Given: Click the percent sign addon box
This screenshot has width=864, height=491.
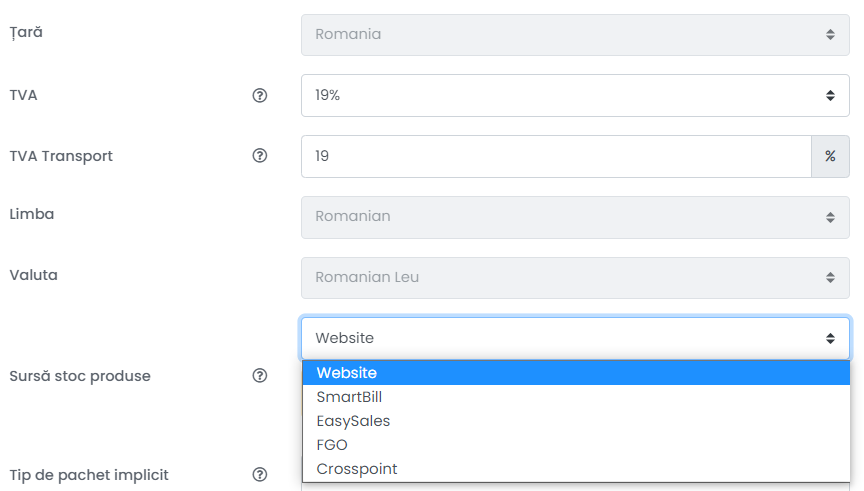Looking at the screenshot, I should 830,157.
